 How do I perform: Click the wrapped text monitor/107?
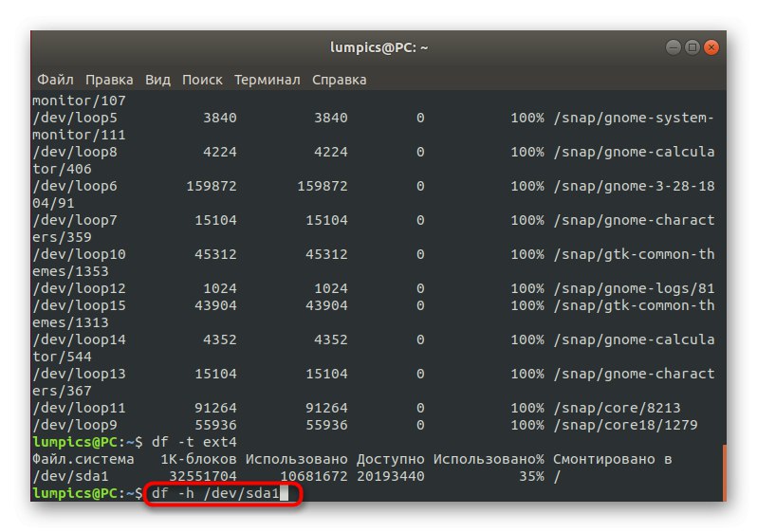(x=79, y=101)
